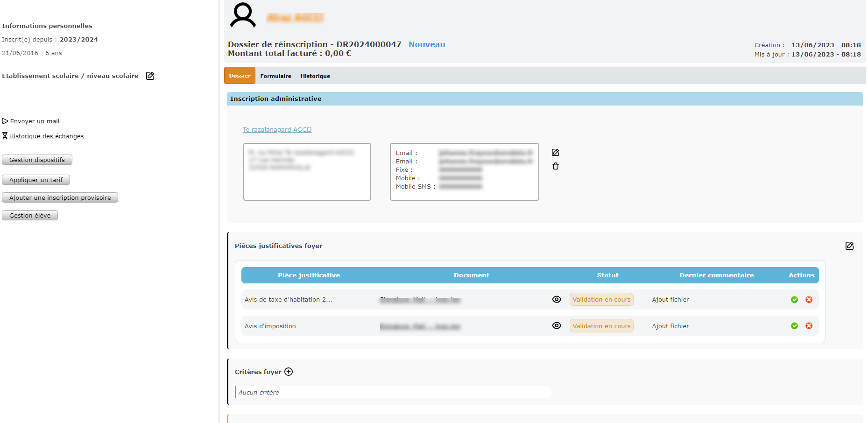Click the blurred postal address box
Screen dimensions: 868x423
(x=307, y=172)
